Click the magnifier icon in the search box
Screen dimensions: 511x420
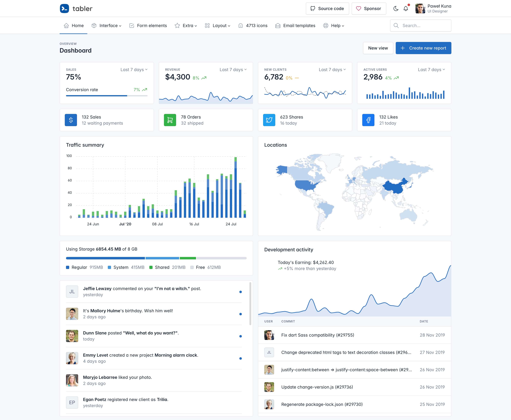[x=396, y=26]
